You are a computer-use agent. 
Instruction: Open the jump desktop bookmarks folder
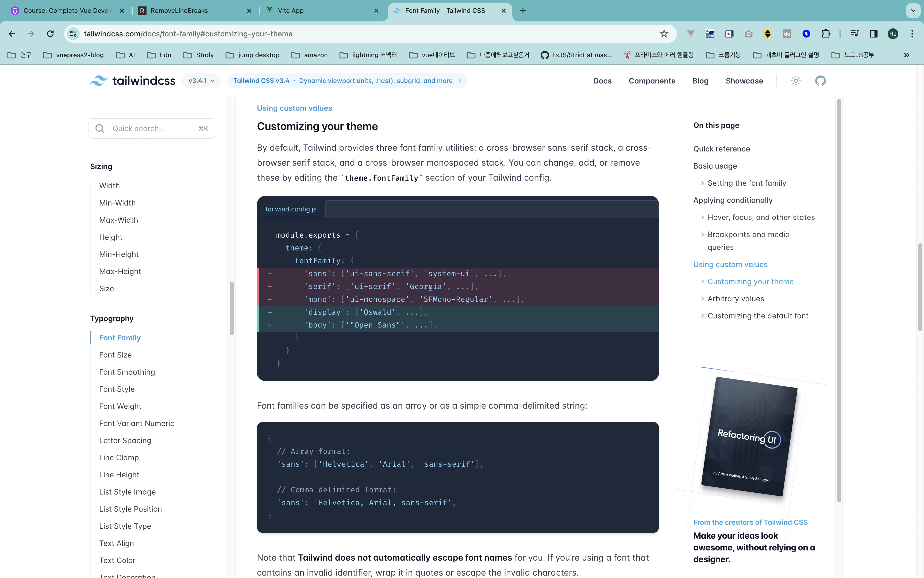(252, 55)
